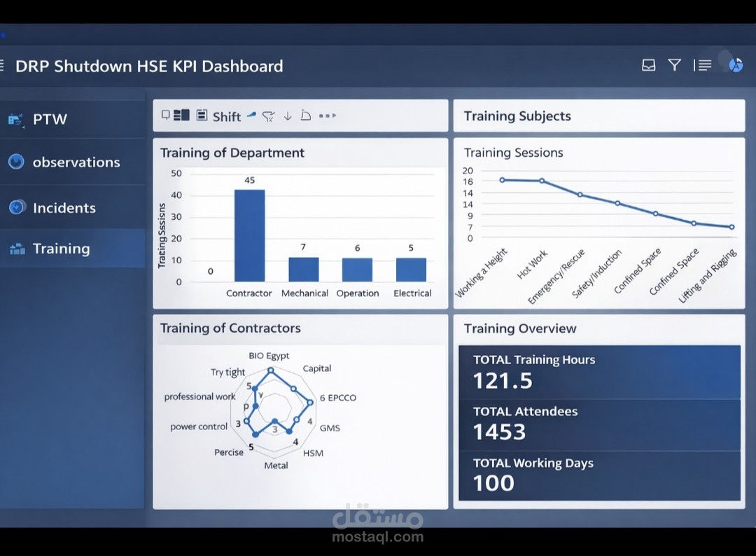Viewport: 756px width, 556px height.
Task: Click the Emergency/Rescue line data point
Action: pyautogui.click(x=580, y=195)
